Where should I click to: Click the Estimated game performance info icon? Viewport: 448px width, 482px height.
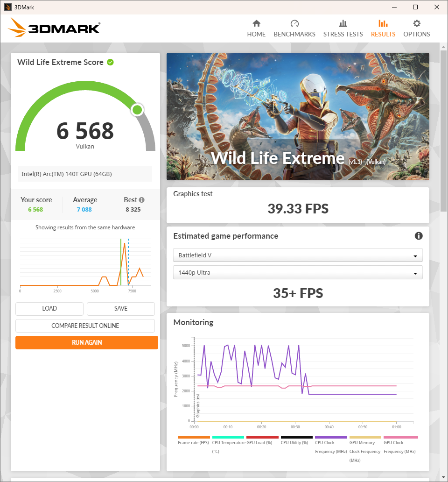point(419,236)
